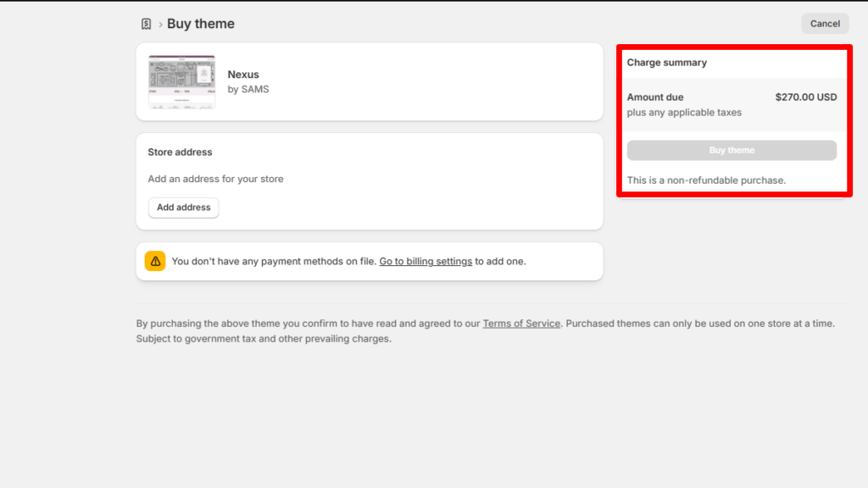Click the by SAMS author text
Image resolution: width=868 pixels, height=488 pixels.
coord(248,89)
